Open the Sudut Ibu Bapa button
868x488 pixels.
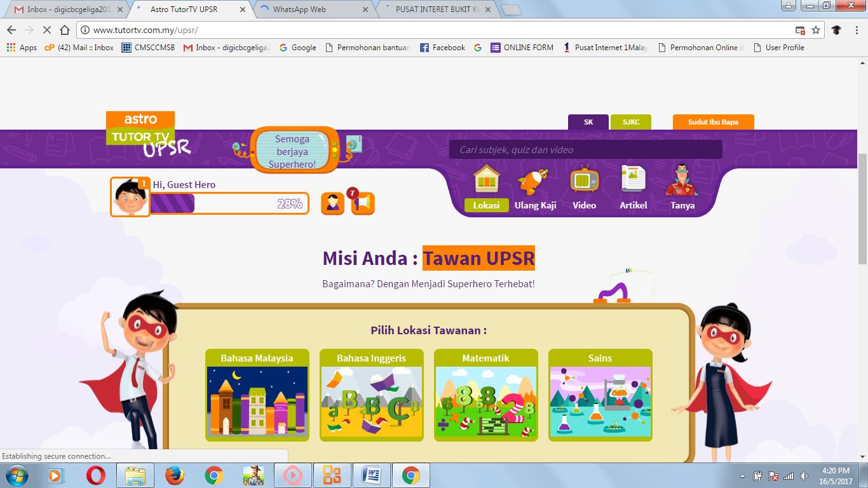(713, 122)
